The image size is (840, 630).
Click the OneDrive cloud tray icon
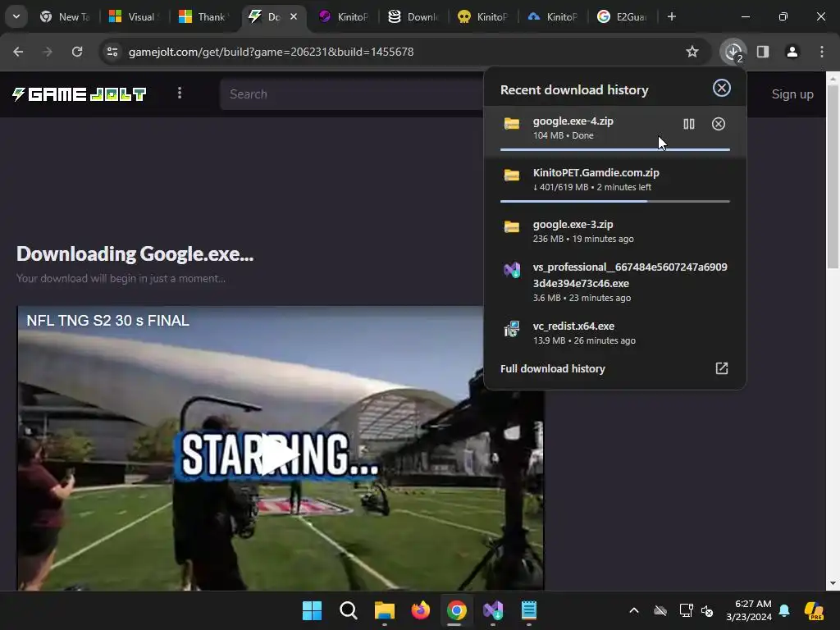(x=660, y=610)
